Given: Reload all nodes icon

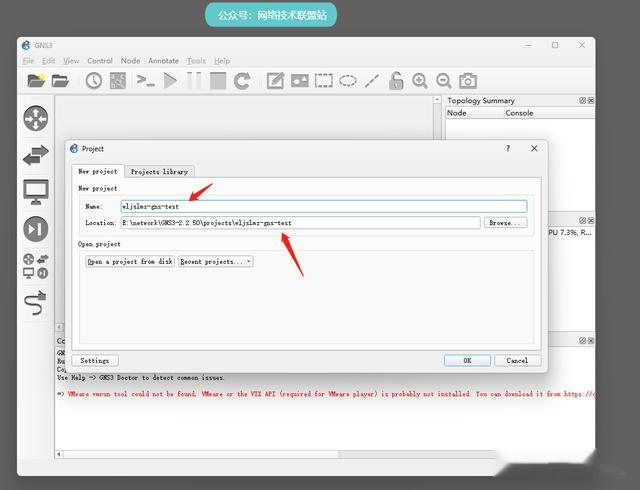Looking at the screenshot, I should [242, 80].
